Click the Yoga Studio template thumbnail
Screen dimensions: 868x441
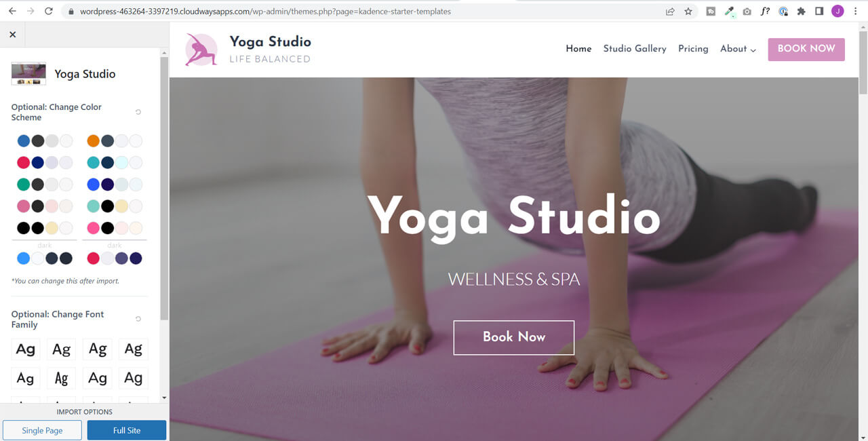(28, 74)
